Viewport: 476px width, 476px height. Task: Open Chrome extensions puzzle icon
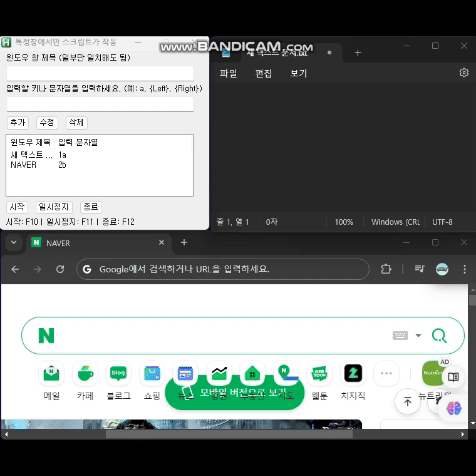tap(386, 269)
